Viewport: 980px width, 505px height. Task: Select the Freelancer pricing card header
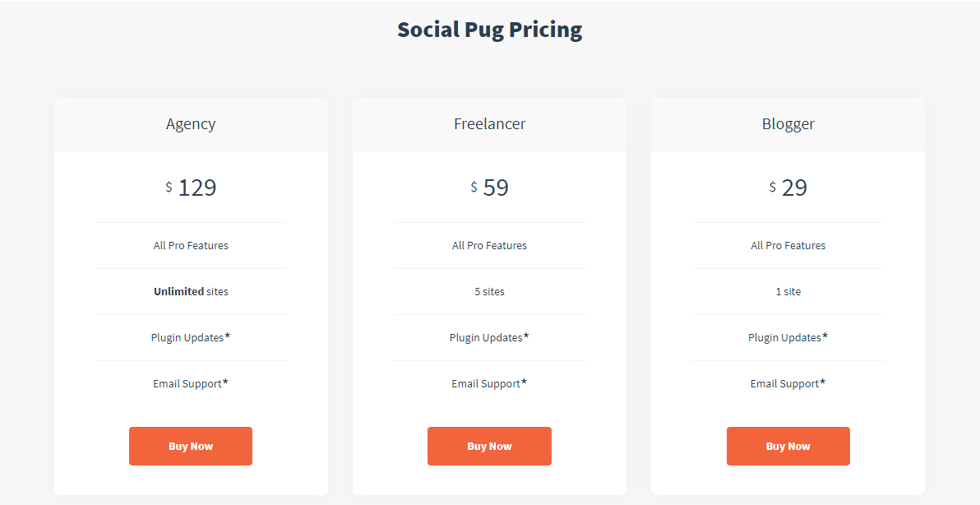(x=489, y=123)
